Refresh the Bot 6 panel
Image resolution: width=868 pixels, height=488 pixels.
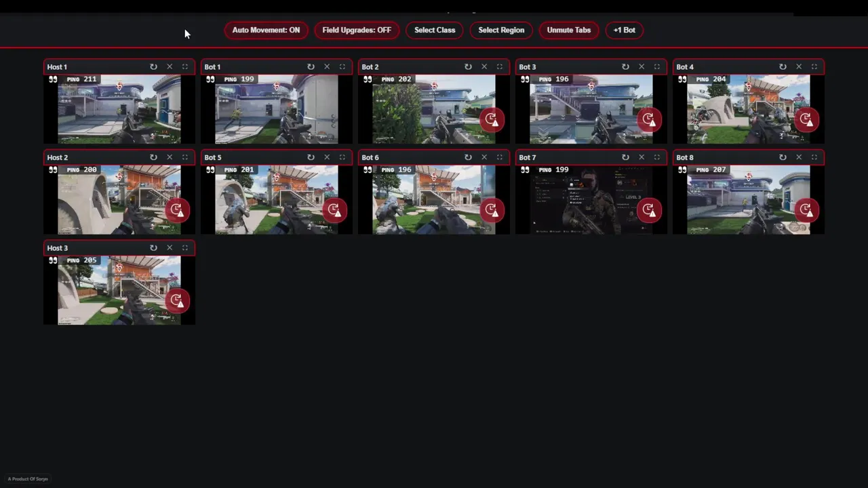click(468, 157)
